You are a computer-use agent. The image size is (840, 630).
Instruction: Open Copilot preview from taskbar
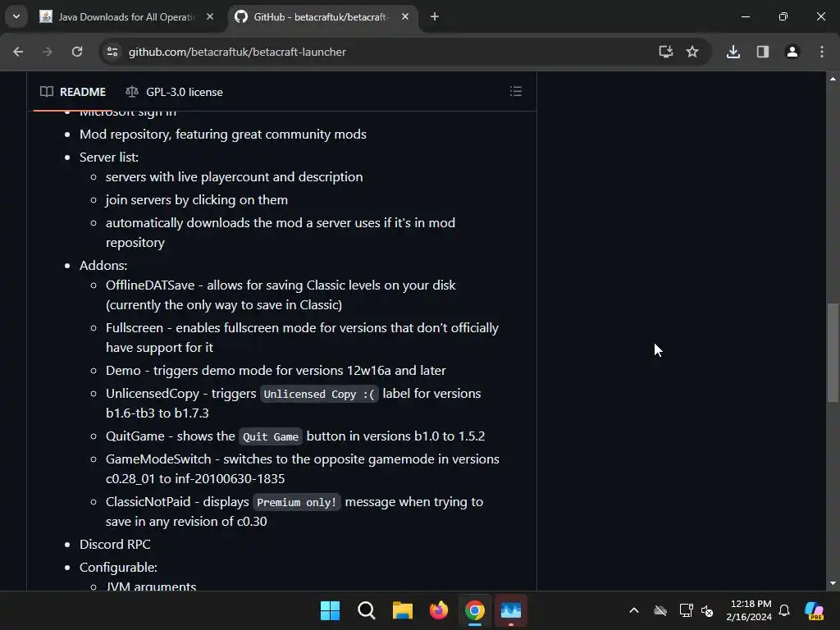tap(815, 610)
